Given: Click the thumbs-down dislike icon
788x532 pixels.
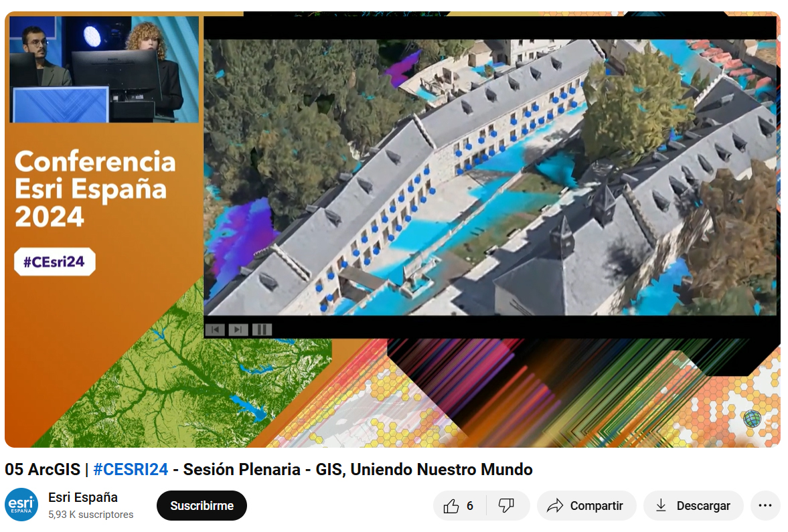Looking at the screenshot, I should 506,506.
